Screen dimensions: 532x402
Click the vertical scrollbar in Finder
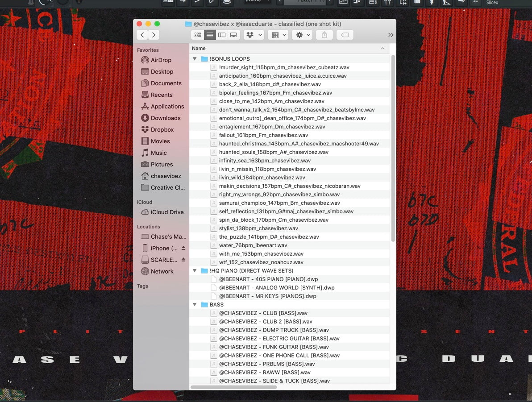pyautogui.click(x=393, y=148)
